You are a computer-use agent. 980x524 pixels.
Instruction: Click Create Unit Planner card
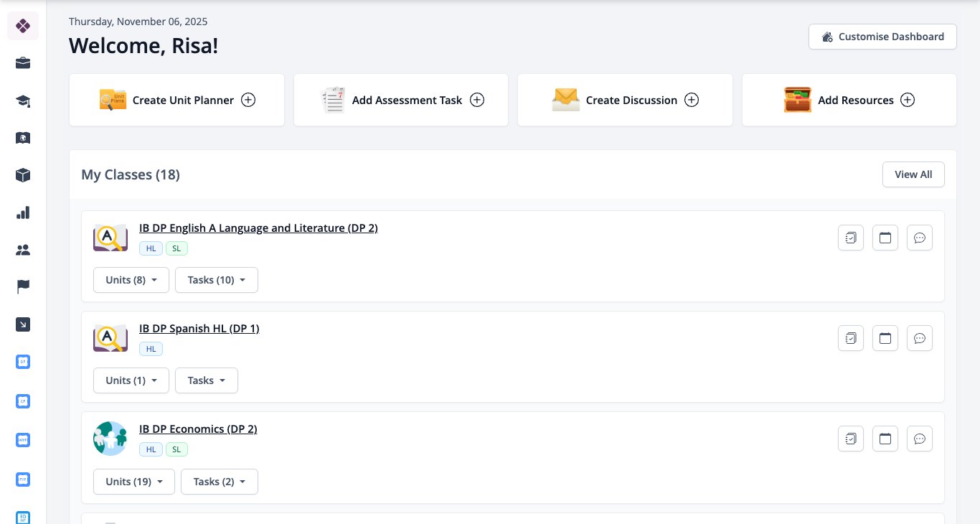(x=176, y=100)
